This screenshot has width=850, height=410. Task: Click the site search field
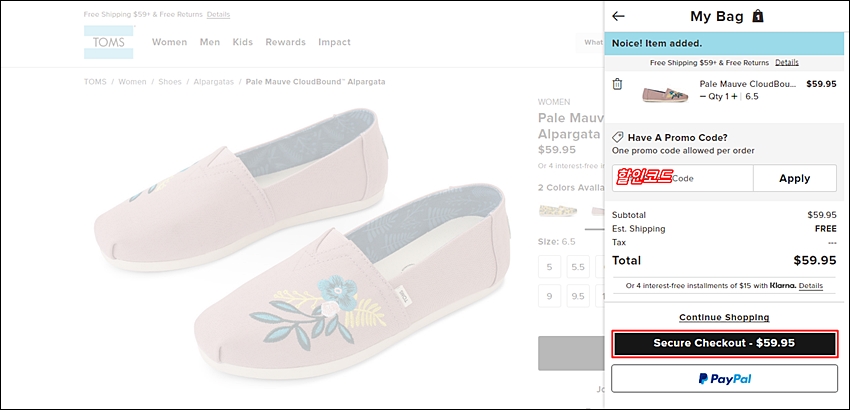click(590, 42)
